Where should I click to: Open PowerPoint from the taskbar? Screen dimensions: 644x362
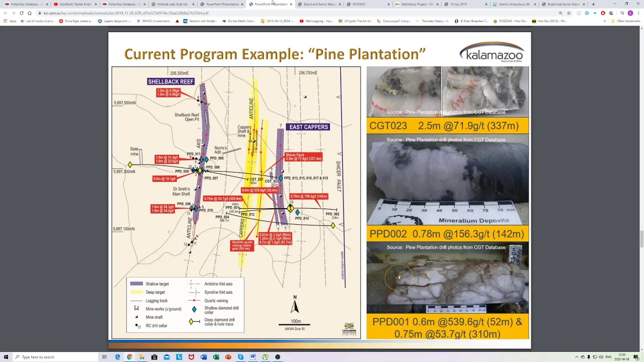coord(228,357)
